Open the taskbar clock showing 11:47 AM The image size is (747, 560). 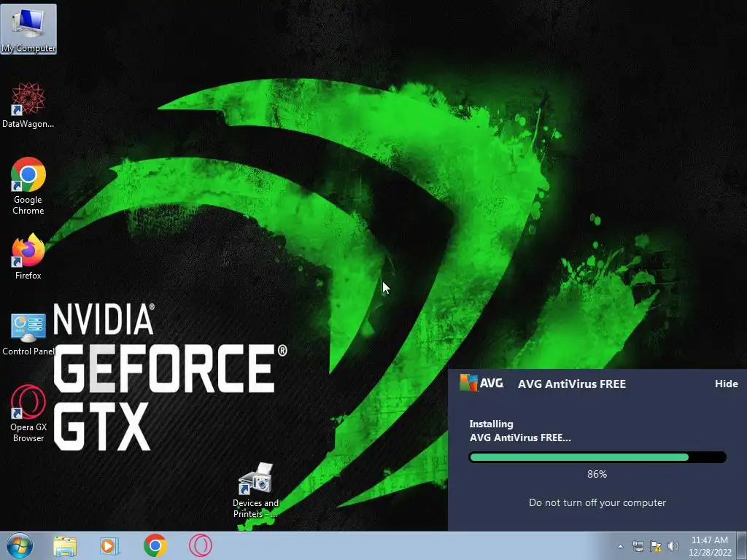[x=709, y=546]
